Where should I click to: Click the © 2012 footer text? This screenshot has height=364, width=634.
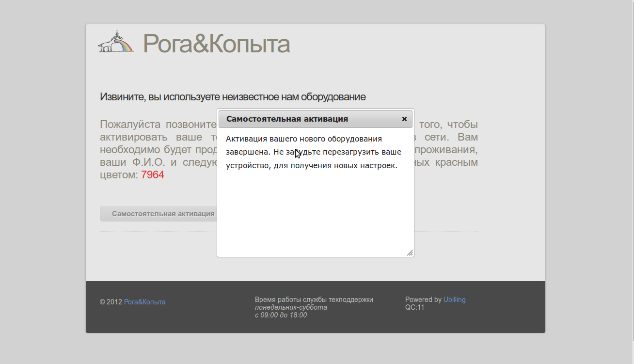(x=111, y=302)
